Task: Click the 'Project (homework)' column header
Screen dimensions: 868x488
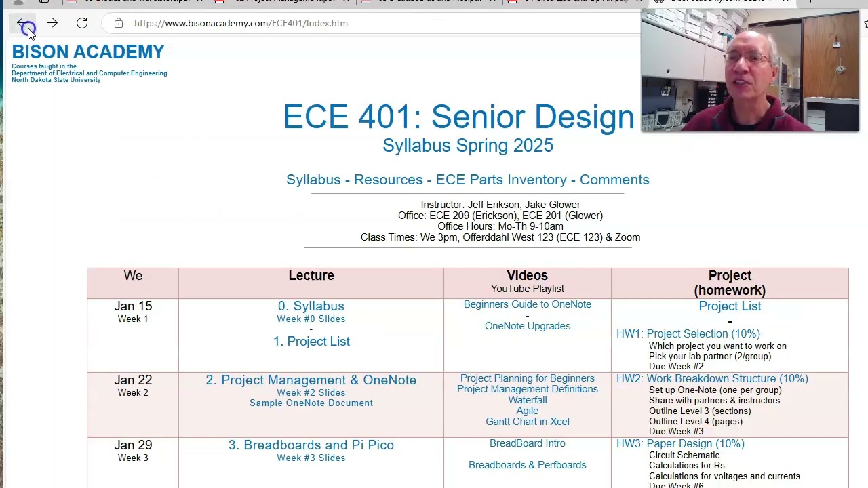Action: 730,283
